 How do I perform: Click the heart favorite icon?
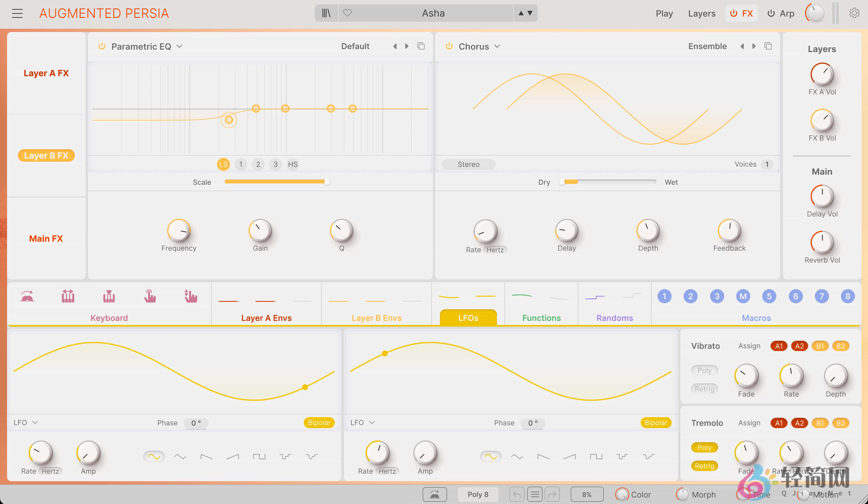point(347,13)
